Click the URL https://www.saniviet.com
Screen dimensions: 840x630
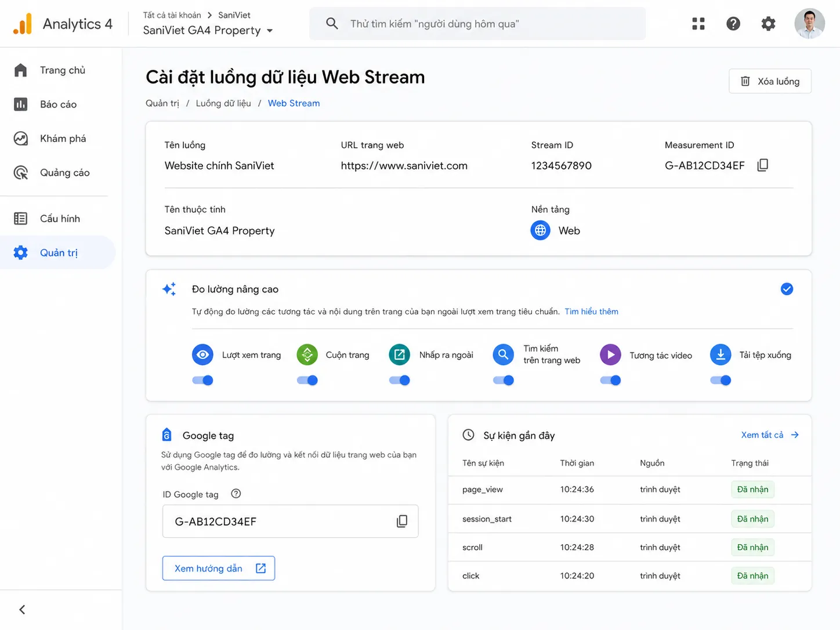pos(404,166)
